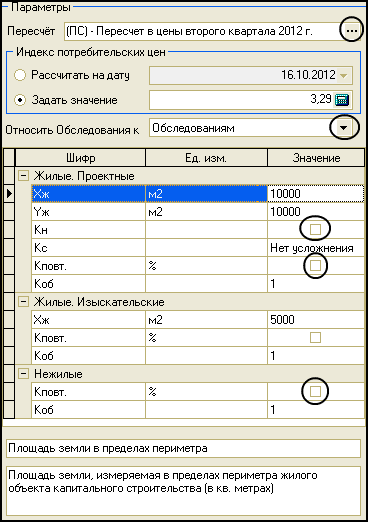Open the Пересчёт selection ellipsis button

[x=352, y=31]
